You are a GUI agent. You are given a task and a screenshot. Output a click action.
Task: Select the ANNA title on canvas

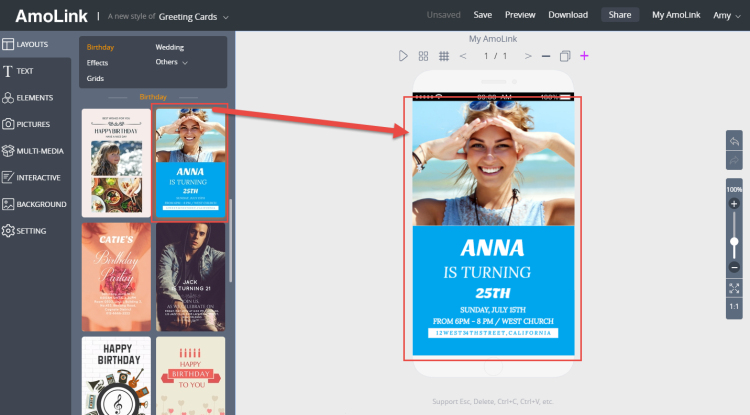pos(493,248)
